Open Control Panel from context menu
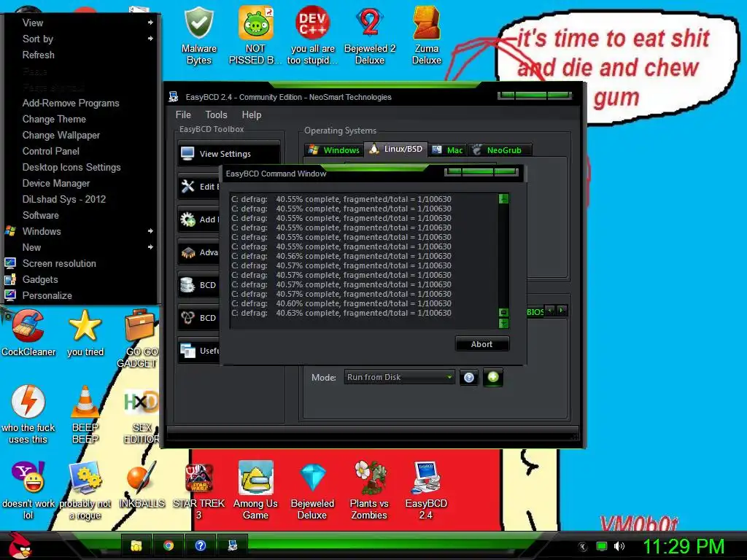Screen dimensions: 747x560 tap(81, 152)
